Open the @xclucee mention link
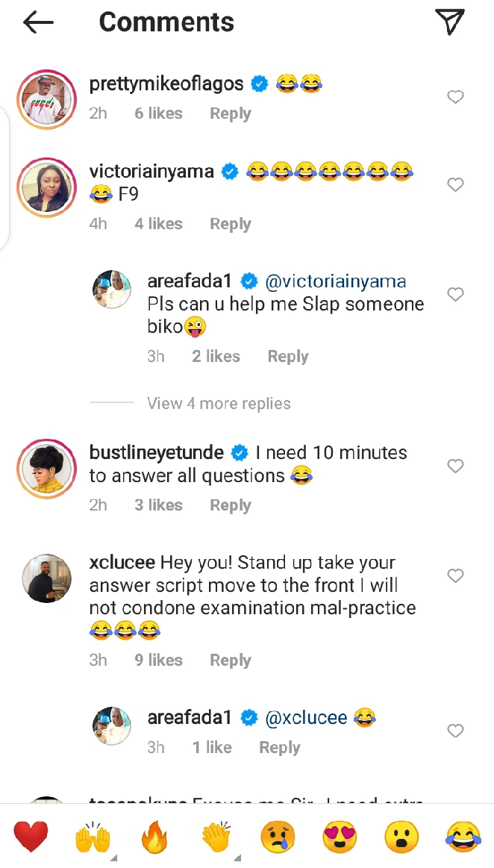This screenshot has width=494, height=868. click(307, 718)
